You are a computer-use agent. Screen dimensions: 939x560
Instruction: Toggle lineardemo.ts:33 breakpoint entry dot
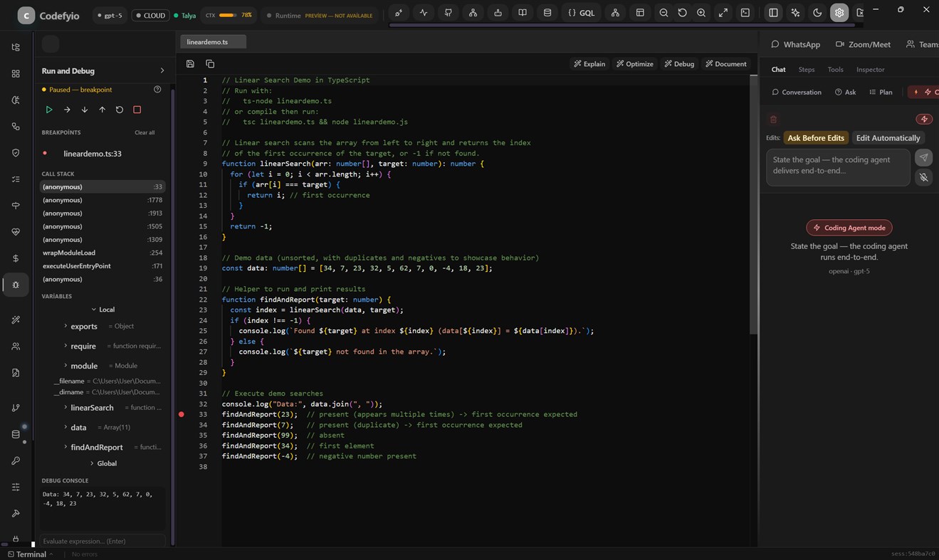pyautogui.click(x=45, y=153)
